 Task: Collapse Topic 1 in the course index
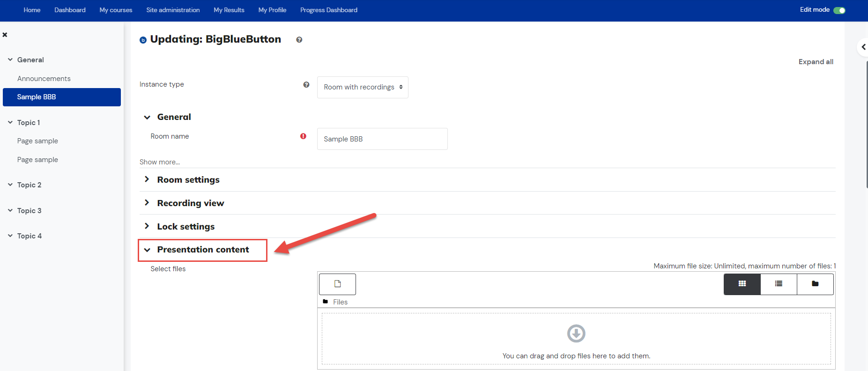coord(10,122)
